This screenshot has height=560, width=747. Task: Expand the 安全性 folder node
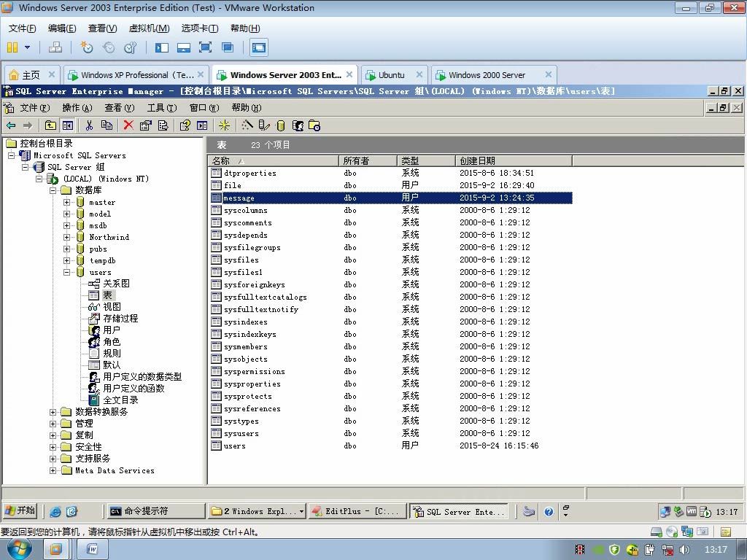(53, 447)
